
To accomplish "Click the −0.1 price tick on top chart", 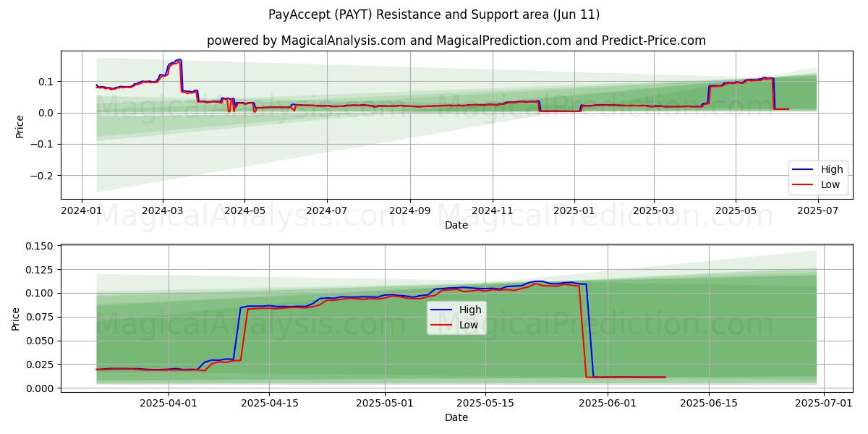I will pyautogui.click(x=43, y=145).
